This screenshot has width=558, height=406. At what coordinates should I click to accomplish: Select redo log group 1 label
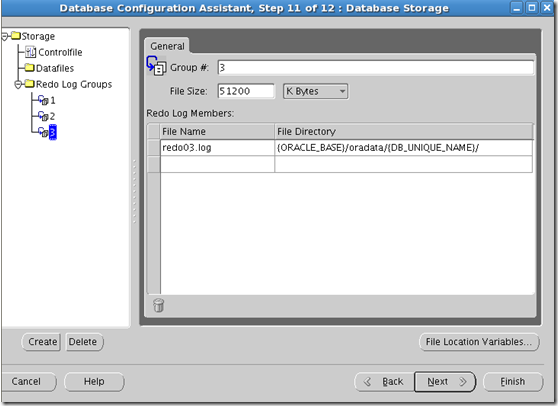tap(53, 100)
